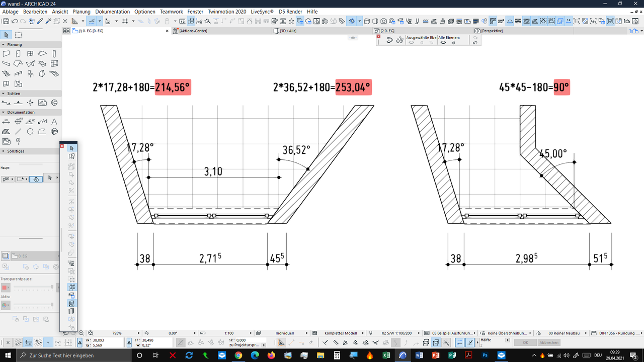
Task: Toggle the rotated geometry method in Haupt
Action: point(36,179)
